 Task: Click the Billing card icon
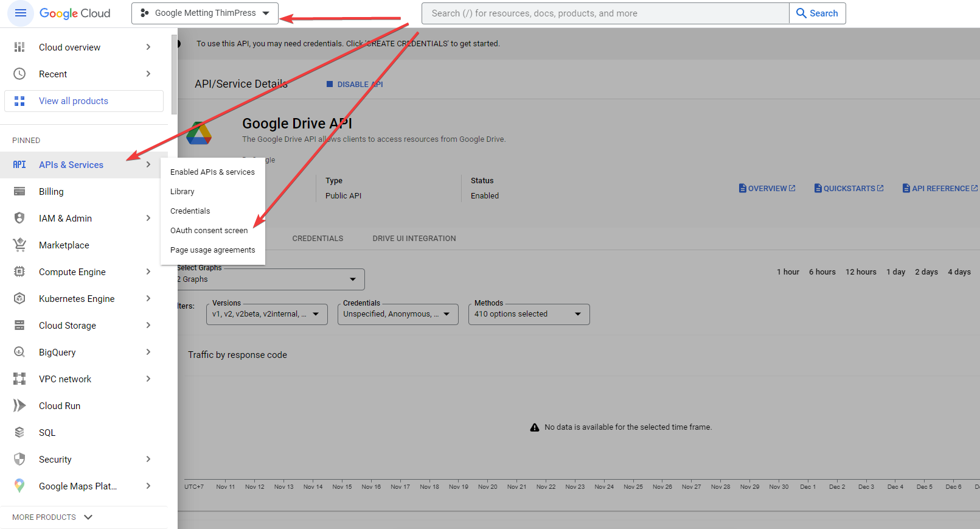(x=19, y=192)
